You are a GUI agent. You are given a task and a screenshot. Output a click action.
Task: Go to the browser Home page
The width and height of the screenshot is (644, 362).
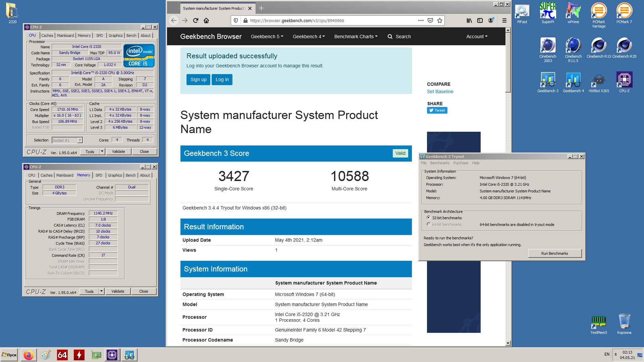point(206,20)
